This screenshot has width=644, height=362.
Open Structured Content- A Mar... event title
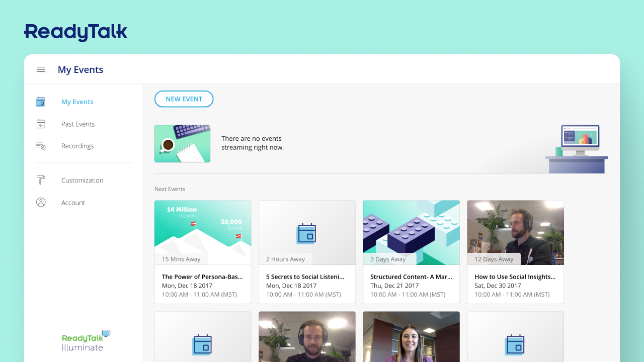(411, 277)
